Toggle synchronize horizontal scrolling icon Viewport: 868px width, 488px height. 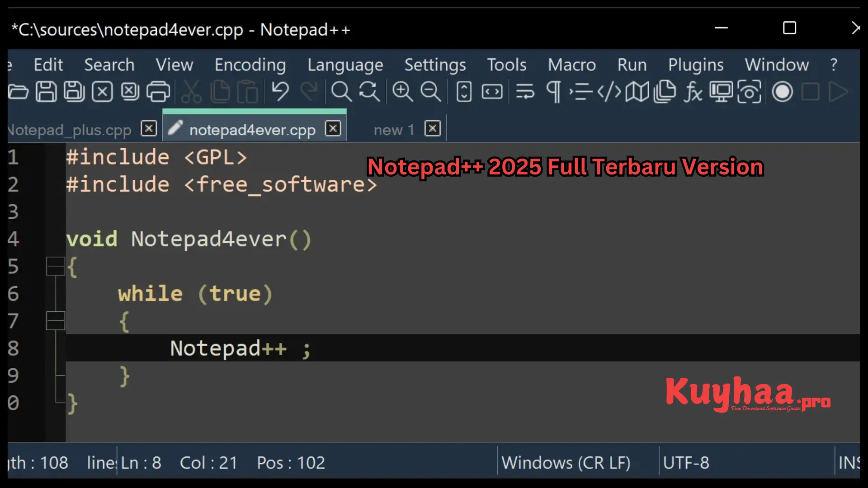492,92
